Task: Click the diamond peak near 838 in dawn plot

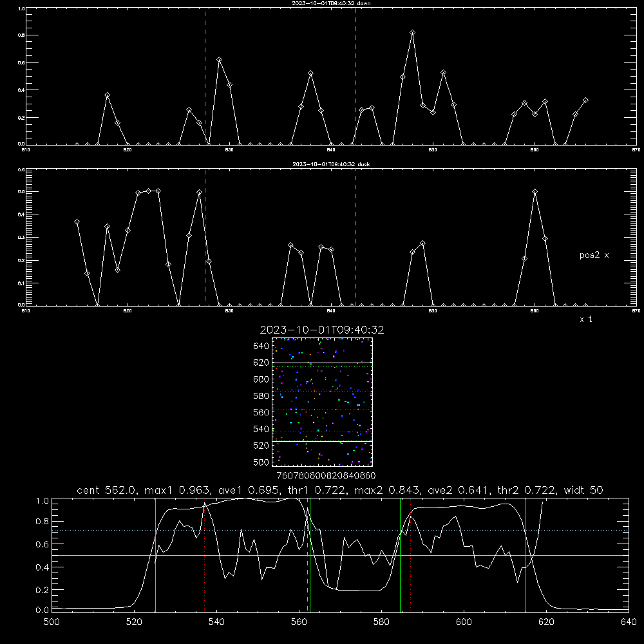Action: (x=311, y=73)
